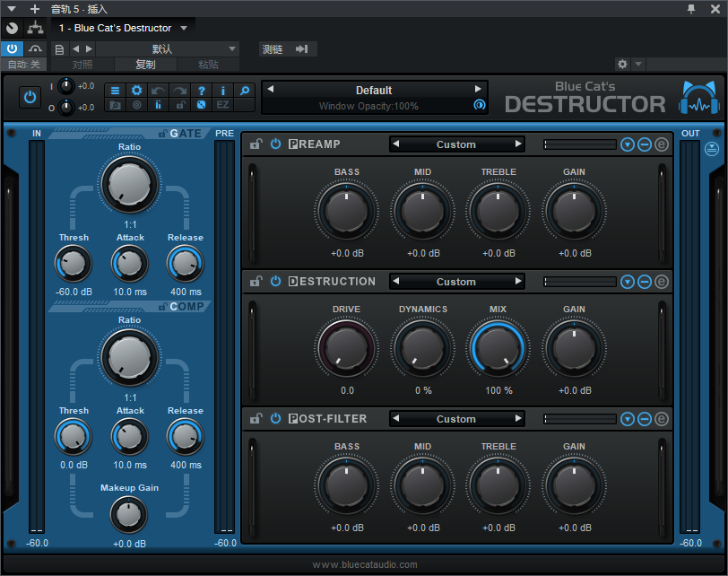
Task: Open the preset folder search icon
Action: [115, 105]
